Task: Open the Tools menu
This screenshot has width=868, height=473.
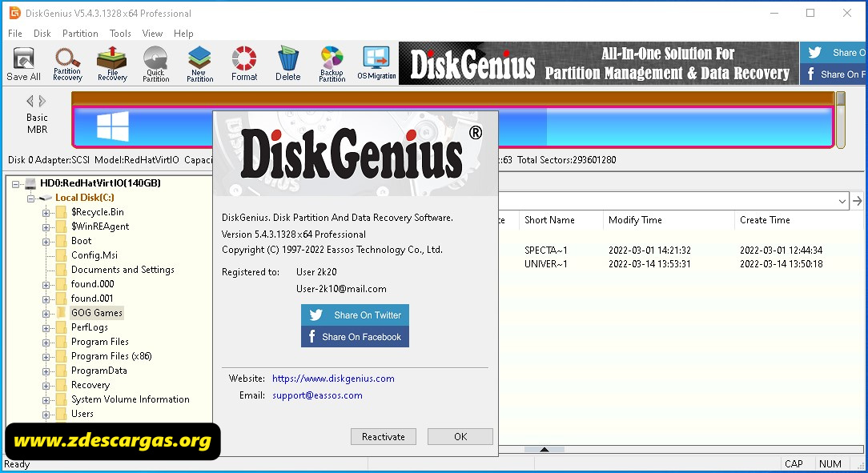Action: [x=120, y=33]
